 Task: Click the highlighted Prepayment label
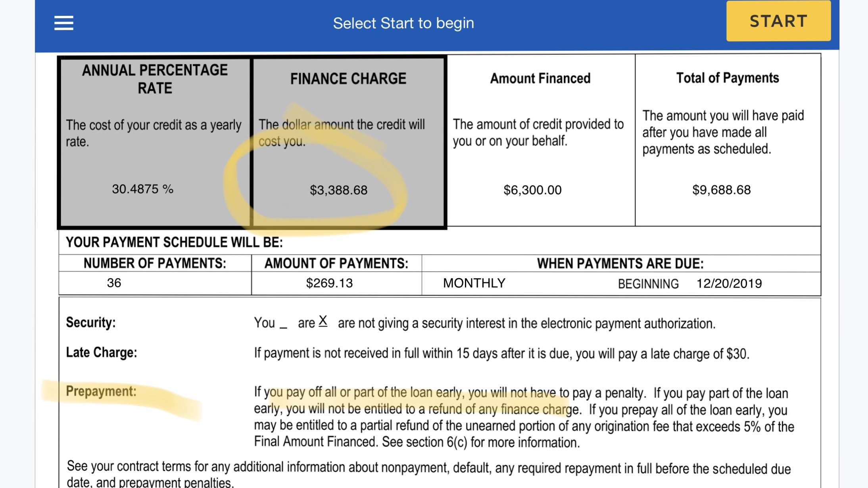[101, 391]
